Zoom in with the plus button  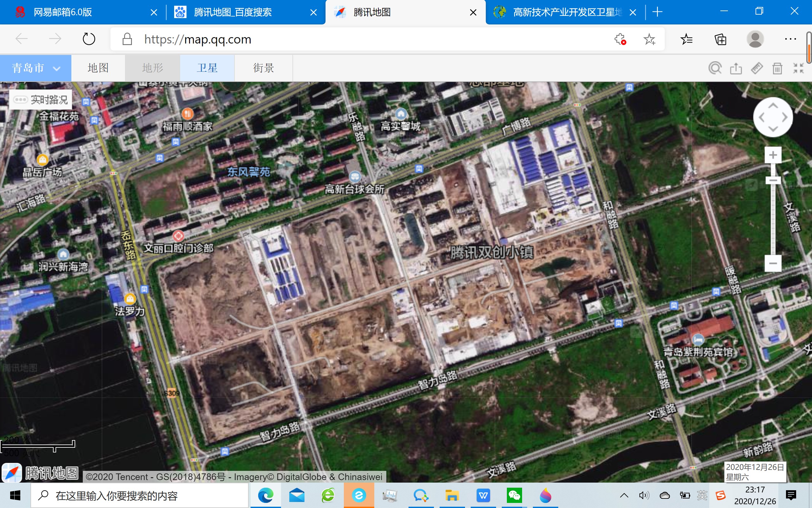773,155
